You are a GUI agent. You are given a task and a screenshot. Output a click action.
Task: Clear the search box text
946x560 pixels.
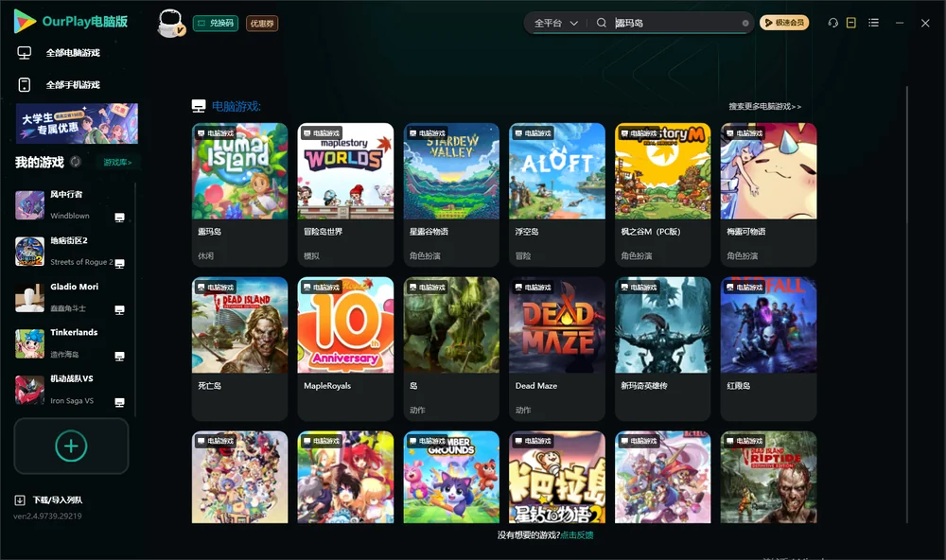click(x=745, y=23)
